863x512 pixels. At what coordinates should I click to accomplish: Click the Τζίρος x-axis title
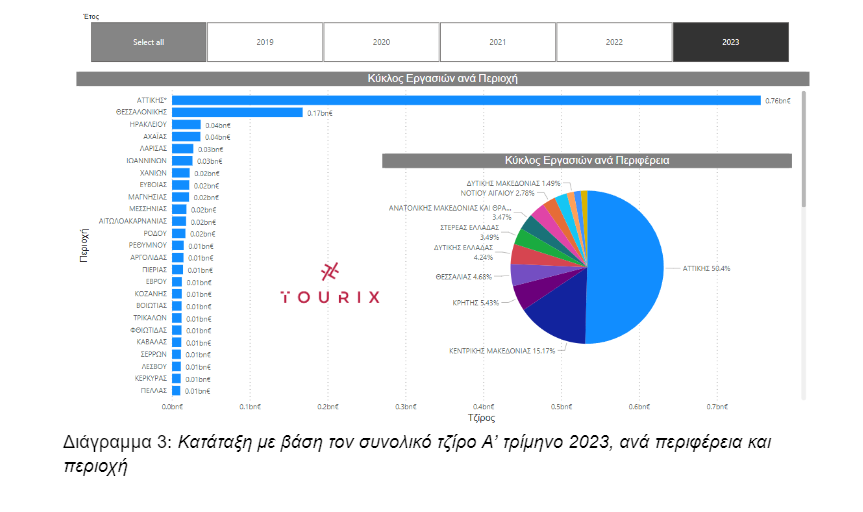point(481,417)
